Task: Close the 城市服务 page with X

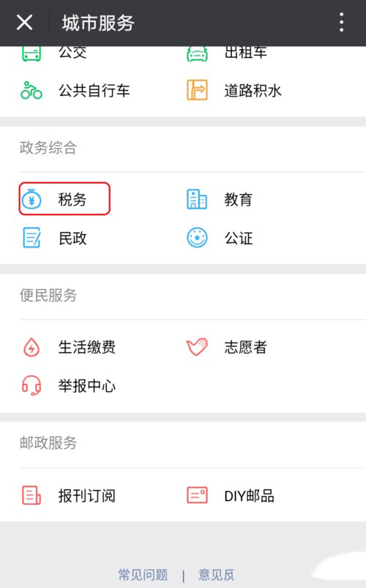Action: (25, 23)
